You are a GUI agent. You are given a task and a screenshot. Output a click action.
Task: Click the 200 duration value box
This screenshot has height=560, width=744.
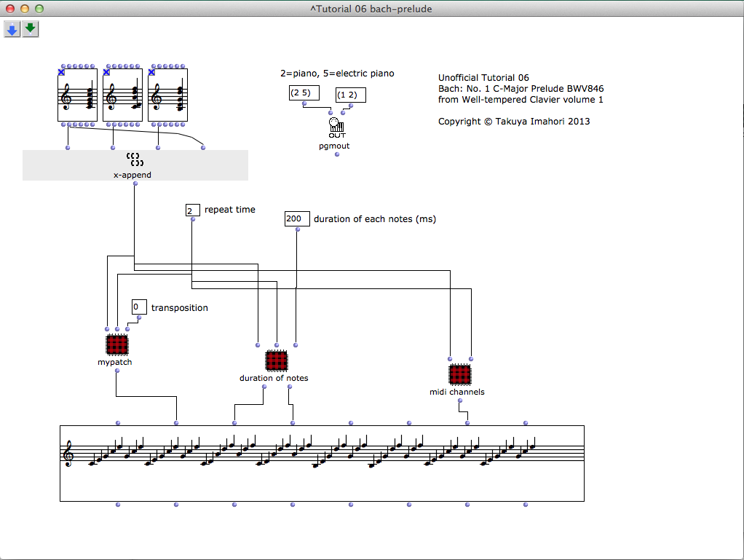297,218
